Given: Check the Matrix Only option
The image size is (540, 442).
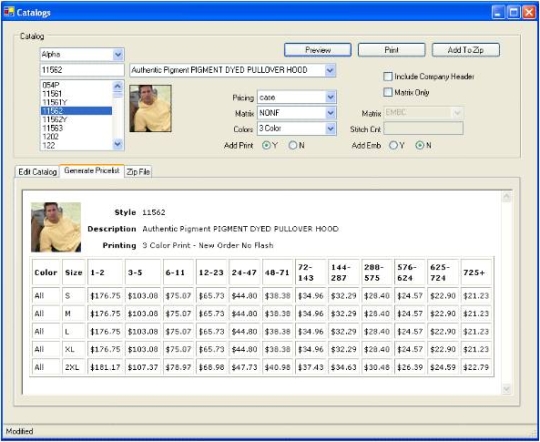Looking at the screenshot, I should (x=388, y=92).
